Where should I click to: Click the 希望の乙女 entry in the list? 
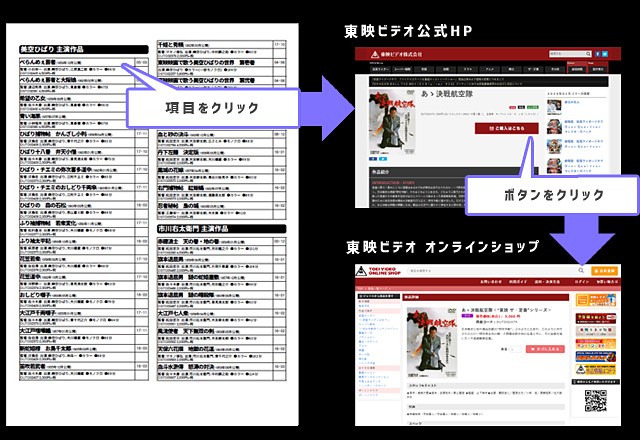pyautogui.click(x=84, y=102)
